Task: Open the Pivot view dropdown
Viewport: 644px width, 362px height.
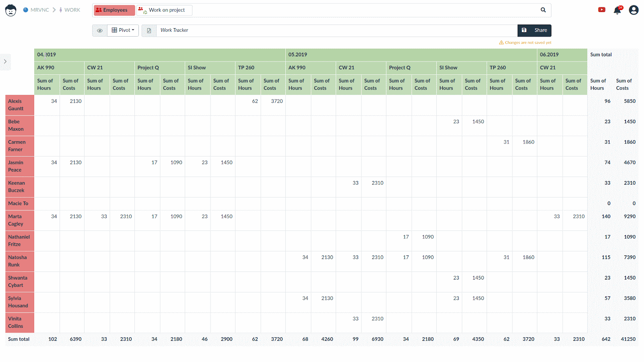Action: pyautogui.click(x=123, y=31)
